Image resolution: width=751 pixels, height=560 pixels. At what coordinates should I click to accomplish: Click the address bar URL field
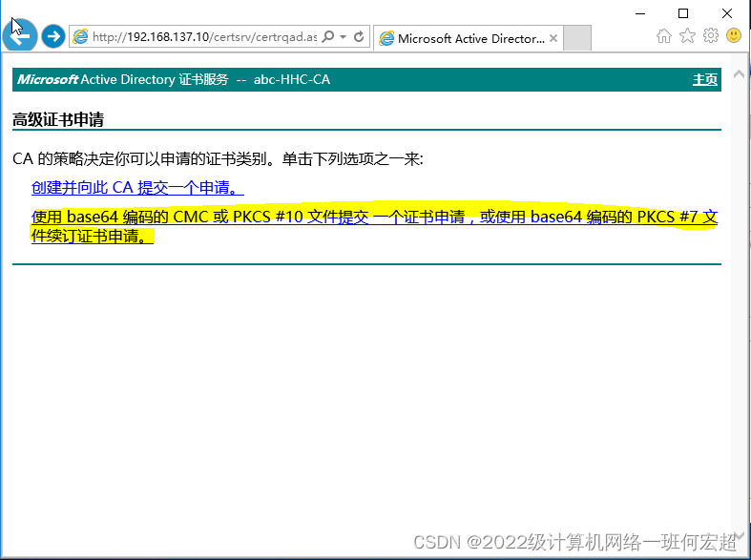pos(204,37)
